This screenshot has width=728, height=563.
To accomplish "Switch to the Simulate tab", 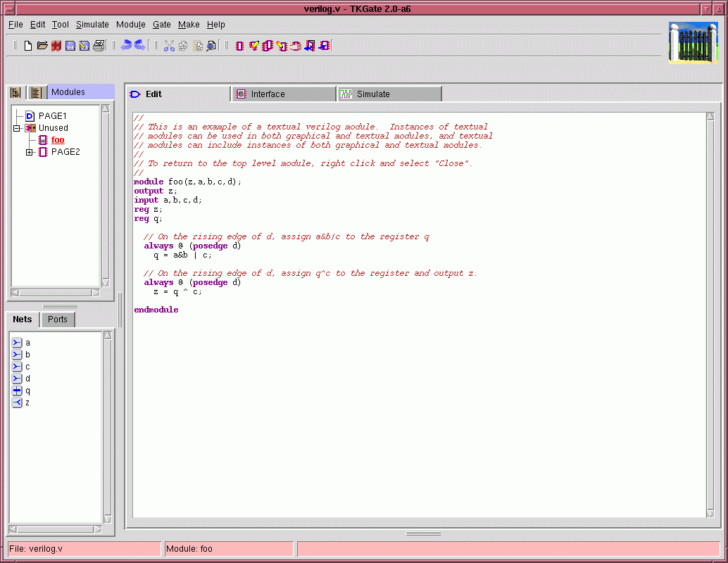I will [389, 94].
